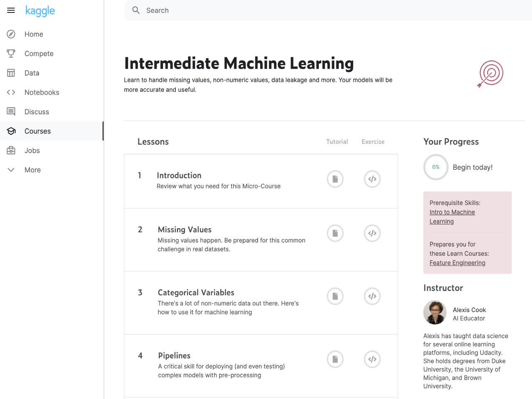Click the Instructor heading
Viewport: 532px width, 399px height.
(x=443, y=288)
